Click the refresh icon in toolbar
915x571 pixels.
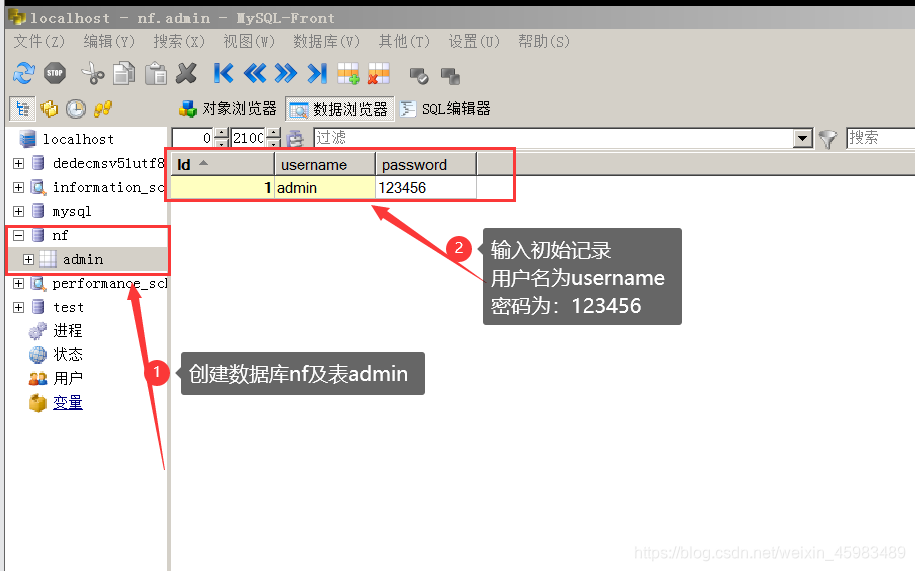pyautogui.click(x=23, y=73)
